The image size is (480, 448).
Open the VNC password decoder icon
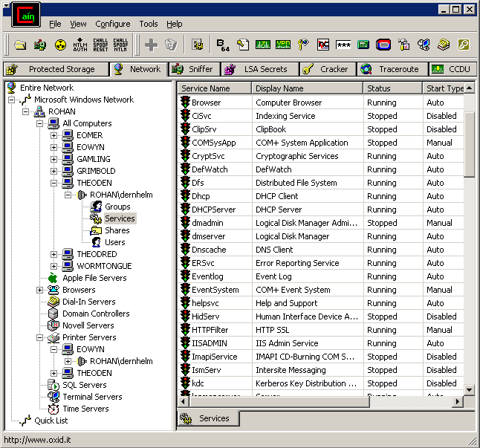[323, 45]
